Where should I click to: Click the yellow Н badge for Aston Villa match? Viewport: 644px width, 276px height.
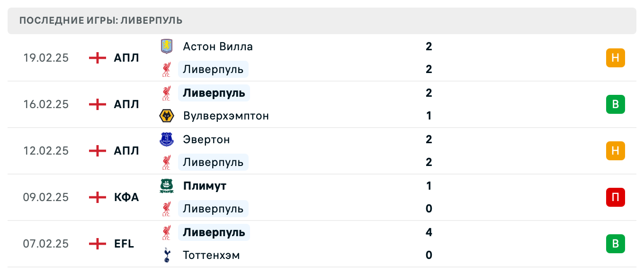[615, 58]
